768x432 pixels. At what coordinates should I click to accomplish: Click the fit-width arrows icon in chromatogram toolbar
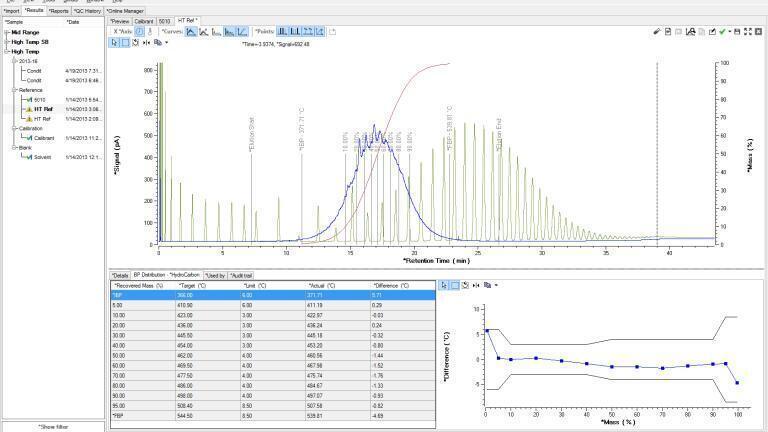[146, 43]
